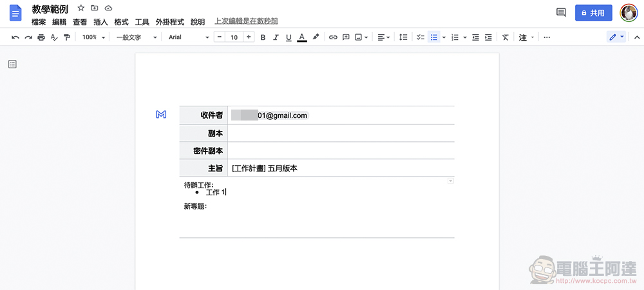This screenshot has width=644, height=290.
Task: Show more toolbar options
Action: [547, 37]
